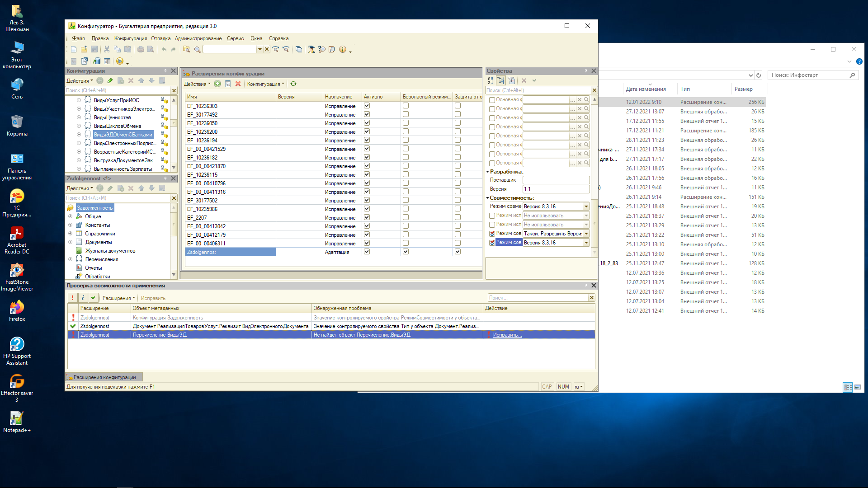Open the Правка menu
This screenshot has width=868, height=488.
point(100,38)
